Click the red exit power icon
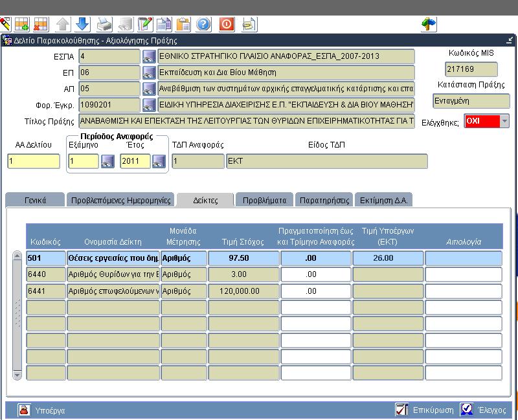 [227, 25]
